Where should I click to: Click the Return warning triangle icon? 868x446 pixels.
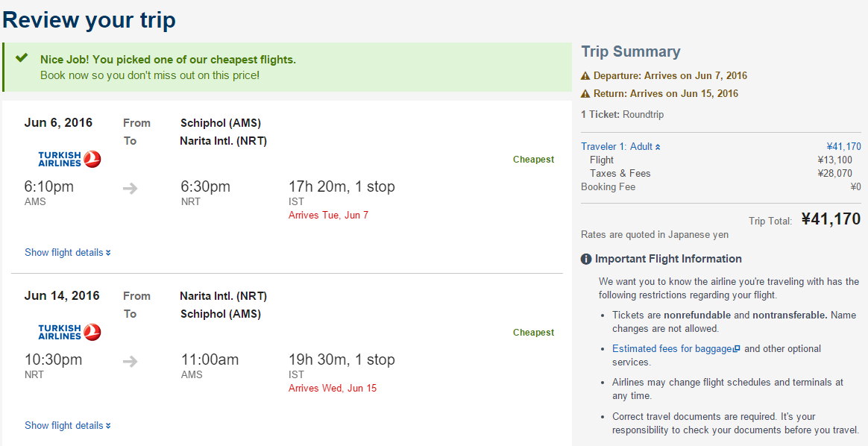click(x=585, y=93)
